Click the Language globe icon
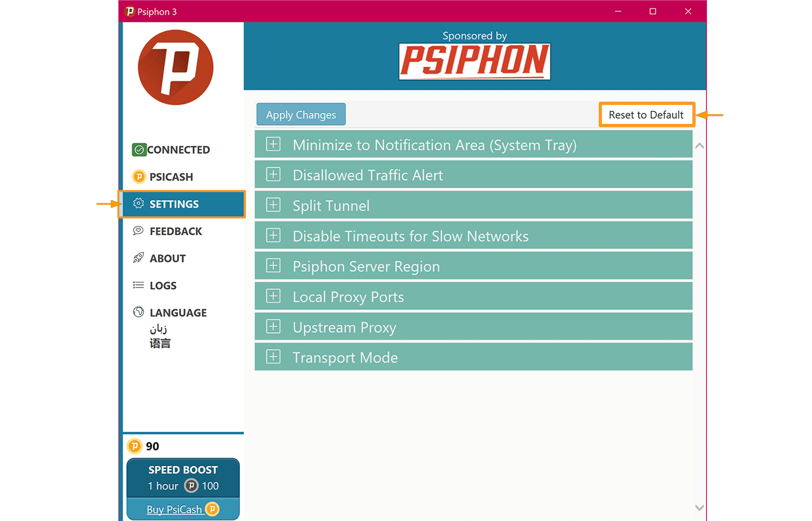This screenshot has width=812, height=521. [x=139, y=312]
